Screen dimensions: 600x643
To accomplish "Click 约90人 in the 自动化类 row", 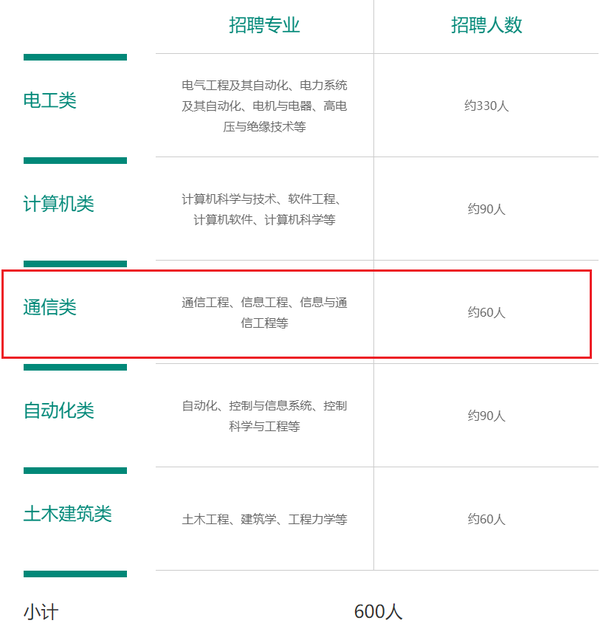I will (486, 416).
